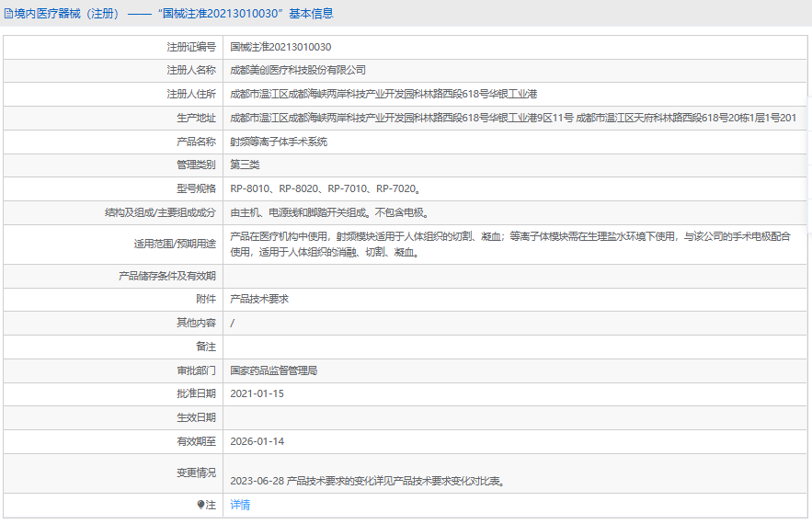The image size is (812, 524).
Task: Select product name 射频等离子体手术系统
Action: [279, 142]
